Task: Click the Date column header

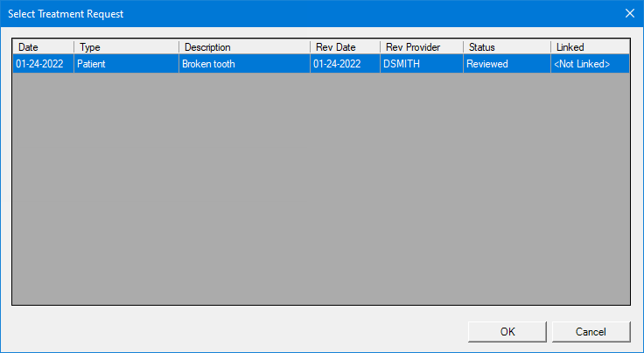Action: (43, 47)
